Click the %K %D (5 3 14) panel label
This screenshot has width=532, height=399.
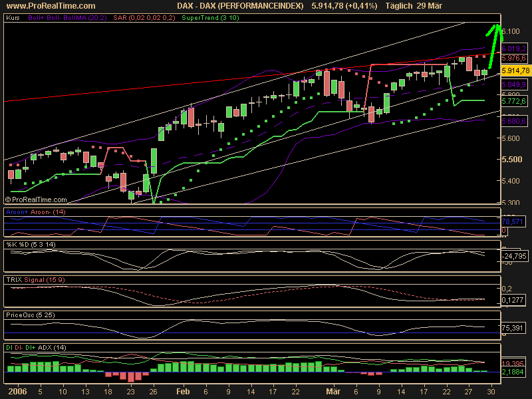point(31,245)
